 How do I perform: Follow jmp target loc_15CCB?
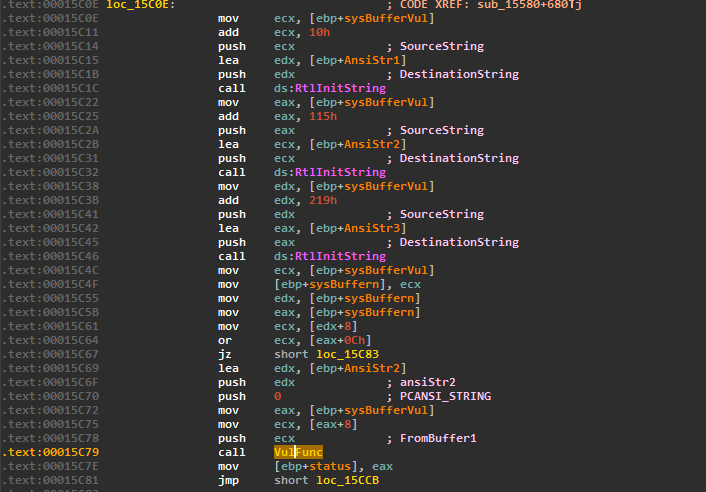(348, 480)
